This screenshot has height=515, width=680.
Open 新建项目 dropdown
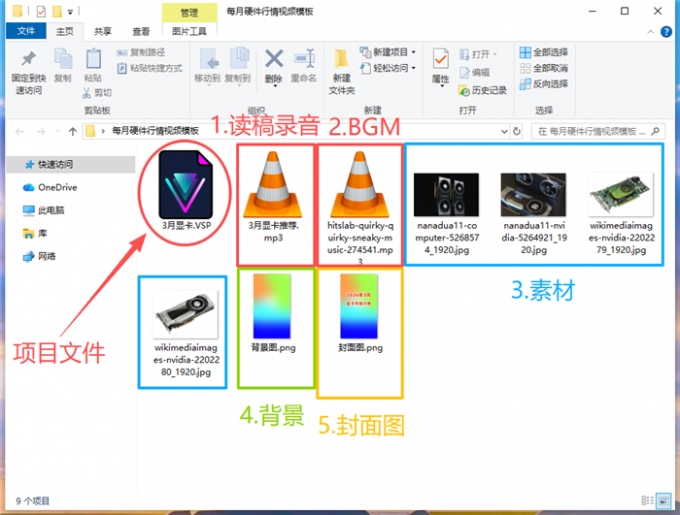(388, 52)
